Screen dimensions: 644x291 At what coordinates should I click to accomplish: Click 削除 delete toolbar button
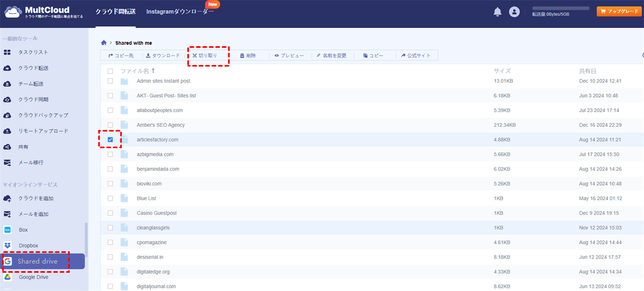[248, 55]
